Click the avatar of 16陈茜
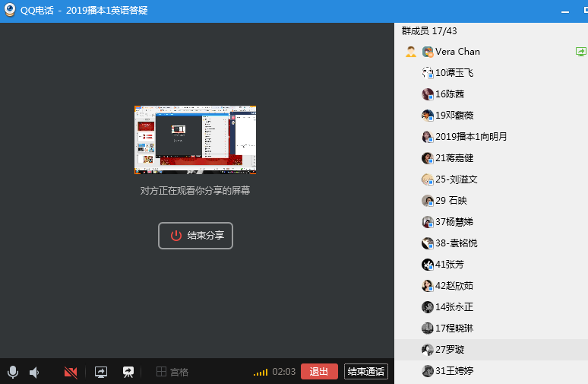This screenshot has height=384, width=588. pyautogui.click(x=428, y=94)
